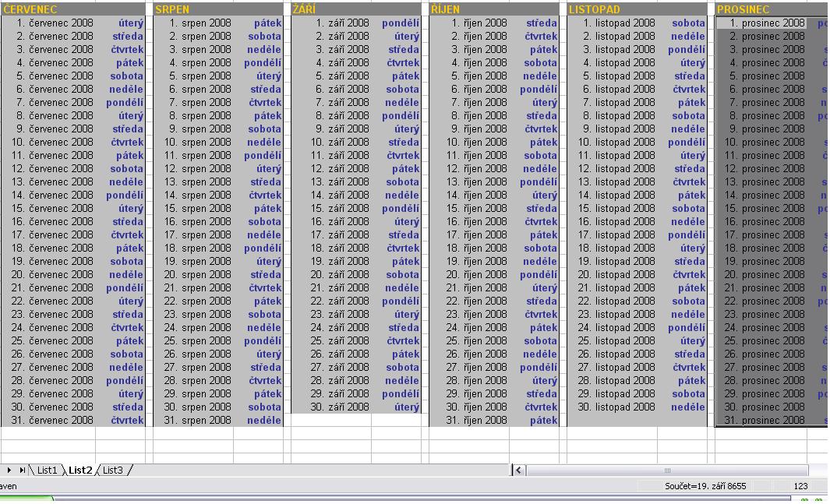Select the ŘÍJEN header cell
Viewport: 830px width, 504px height.
tap(494, 9)
